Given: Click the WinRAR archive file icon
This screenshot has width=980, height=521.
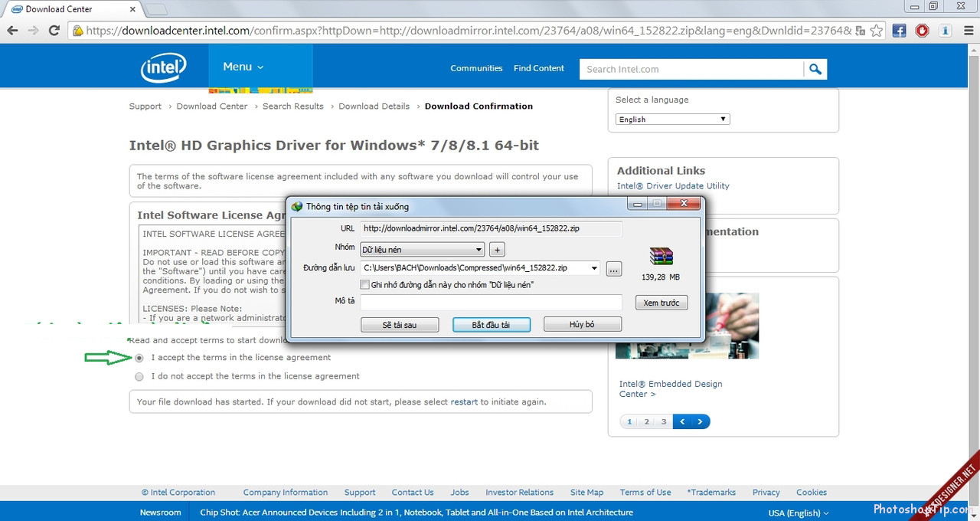Looking at the screenshot, I should (x=660, y=257).
